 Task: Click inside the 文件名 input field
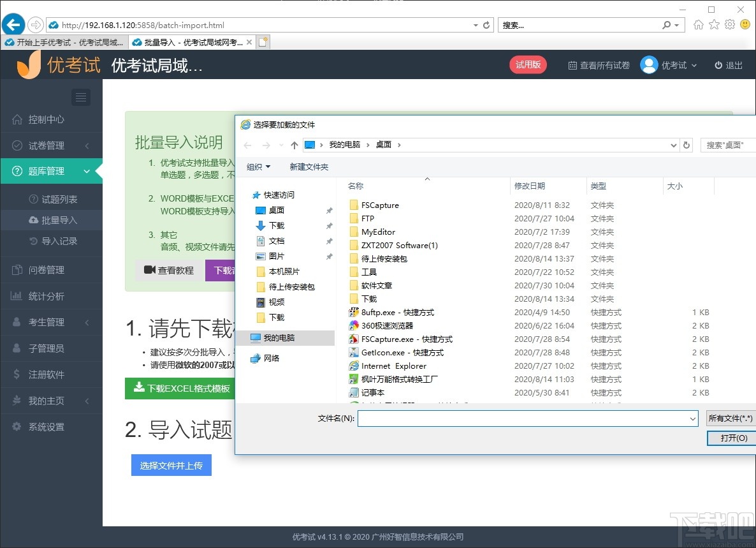pos(523,418)
